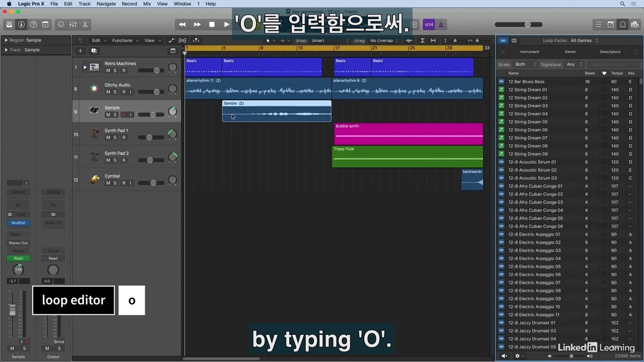The image size is (644, 362).
Task: Open the tracks area Functions menu
Action: [124, 40]
